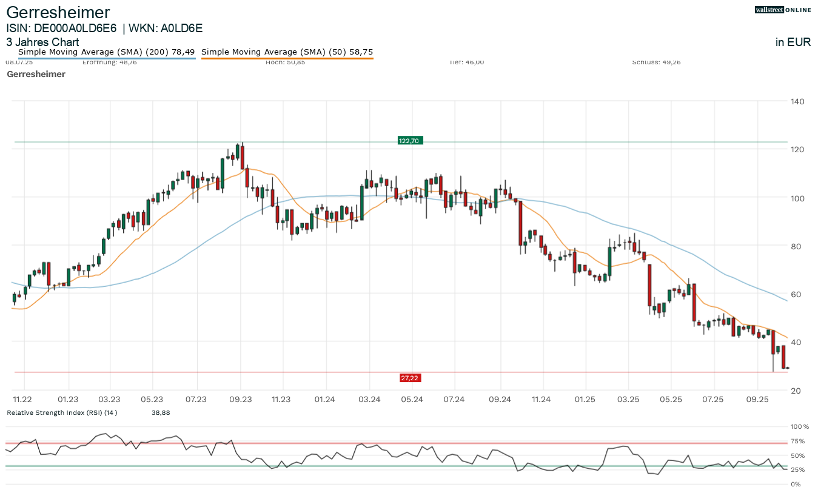The image size is (818, 504).
Task: Select the 03.25 date on the time axis
Action: pyautogui.click(x=628, y=399)
